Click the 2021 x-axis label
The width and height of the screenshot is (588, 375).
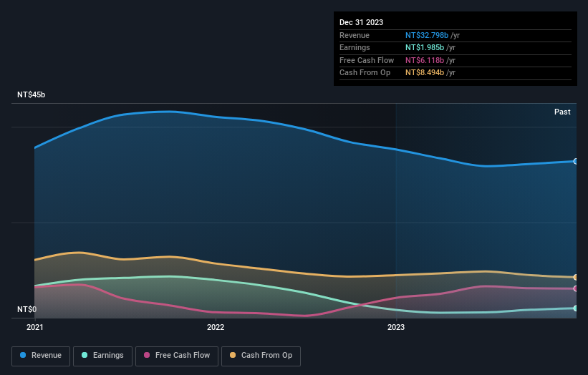pyautogui.click(x=35, y=327)
